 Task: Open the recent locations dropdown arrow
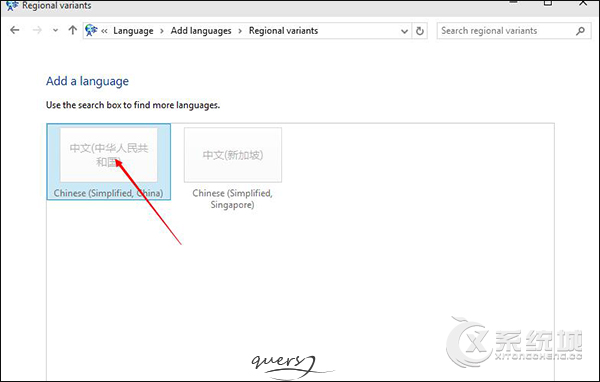tap(55, 31)
